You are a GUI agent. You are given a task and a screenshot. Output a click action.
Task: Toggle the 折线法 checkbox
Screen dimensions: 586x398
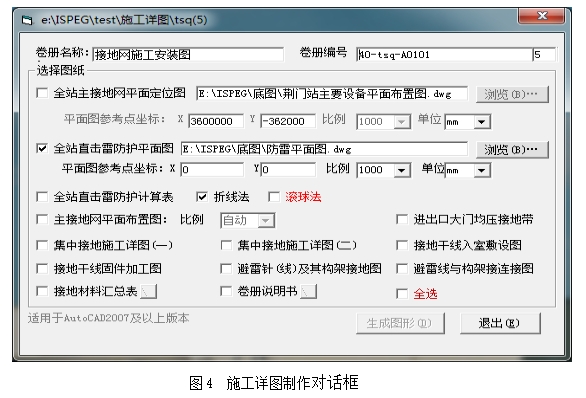click(x=202, y=197)
